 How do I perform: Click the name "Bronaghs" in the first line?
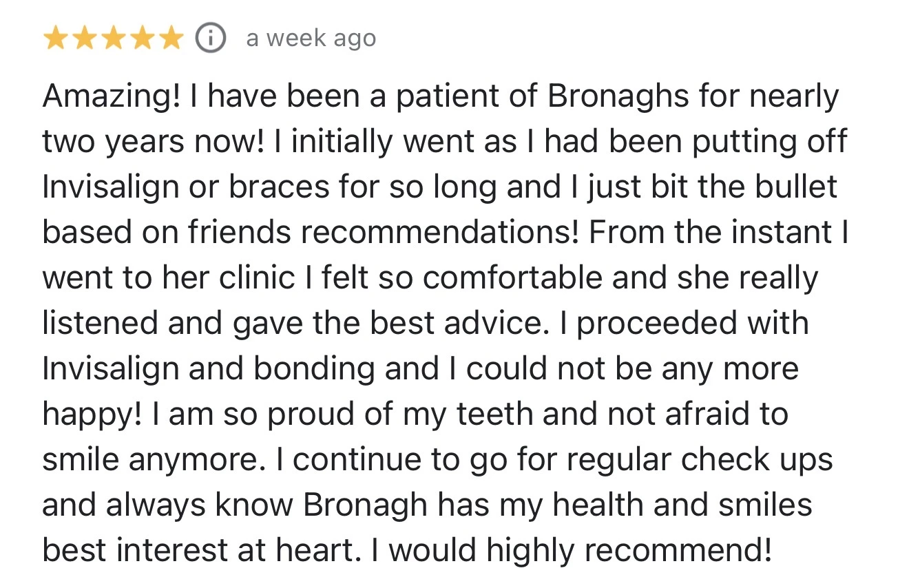pyautogui.click(x=618, y=96)
